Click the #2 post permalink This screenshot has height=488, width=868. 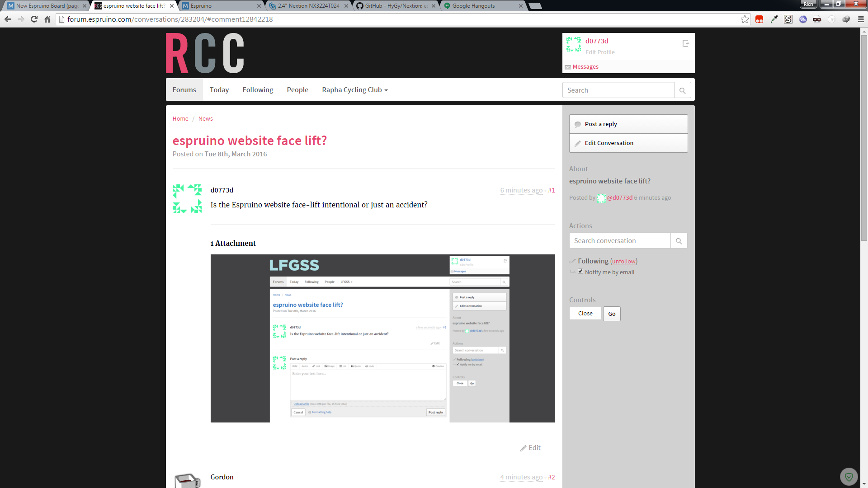click(551, 477)
